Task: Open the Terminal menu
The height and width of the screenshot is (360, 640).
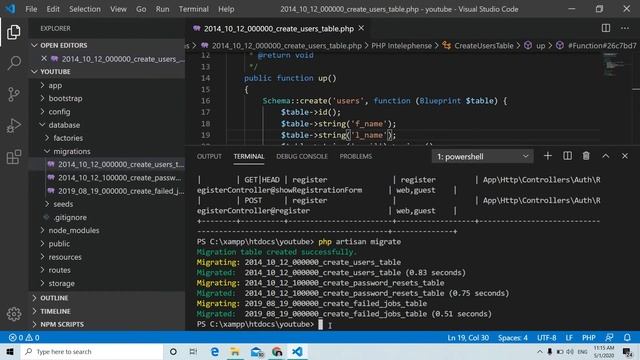Action: [x=193, y=9]
